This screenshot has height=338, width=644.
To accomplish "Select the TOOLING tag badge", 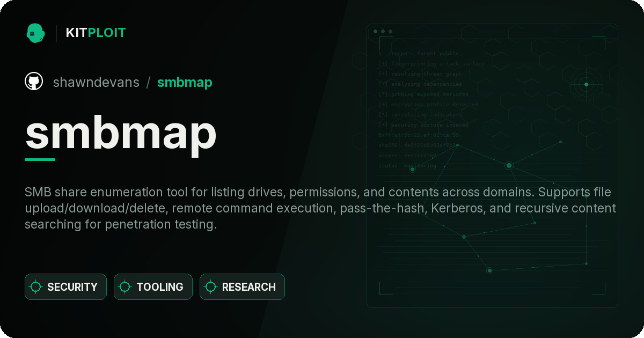I will (153, 287).
